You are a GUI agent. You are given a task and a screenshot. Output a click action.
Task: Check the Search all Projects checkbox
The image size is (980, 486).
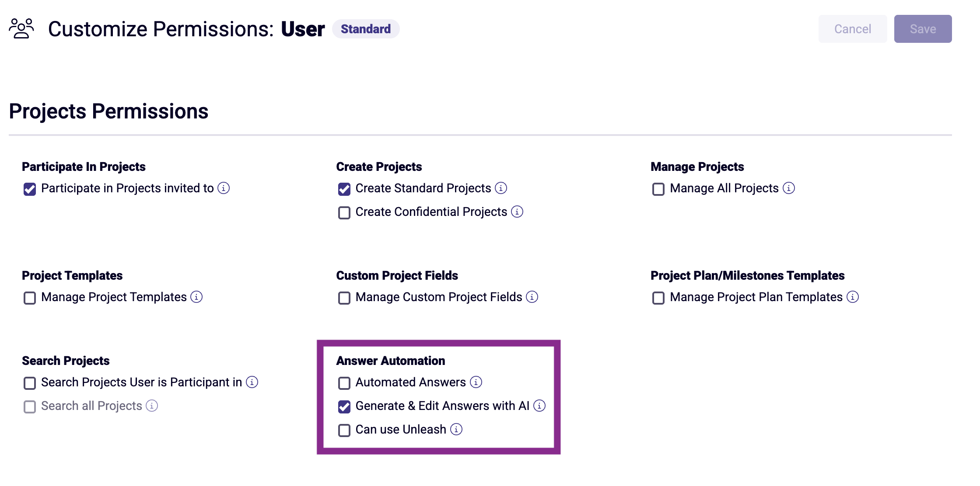[30, 407]
